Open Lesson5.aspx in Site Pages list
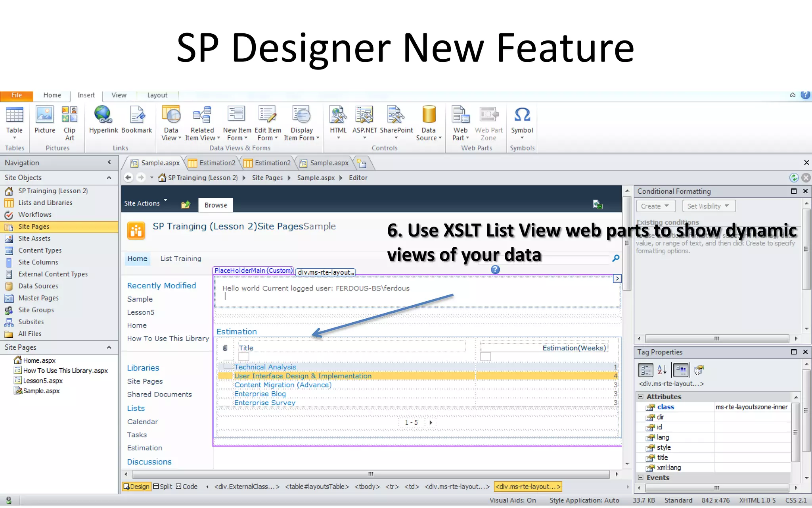This screenshot has width=812, height=508. tap(43, 381)
